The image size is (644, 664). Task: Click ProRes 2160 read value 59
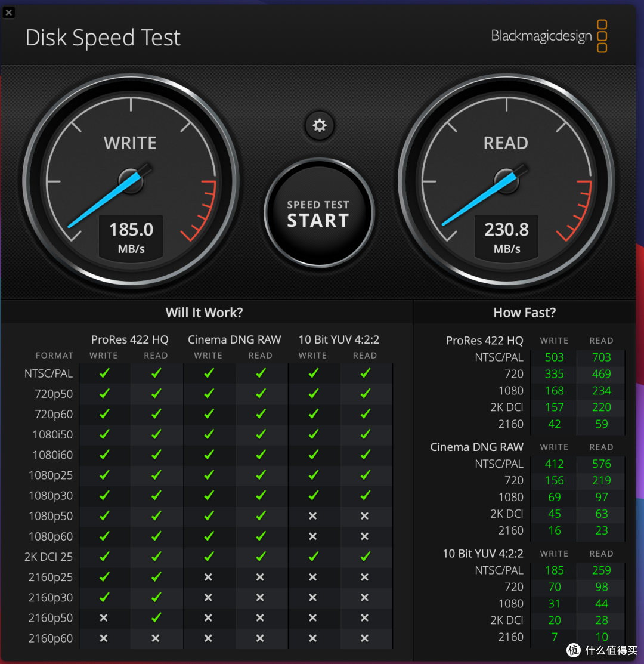coord(601,424)
